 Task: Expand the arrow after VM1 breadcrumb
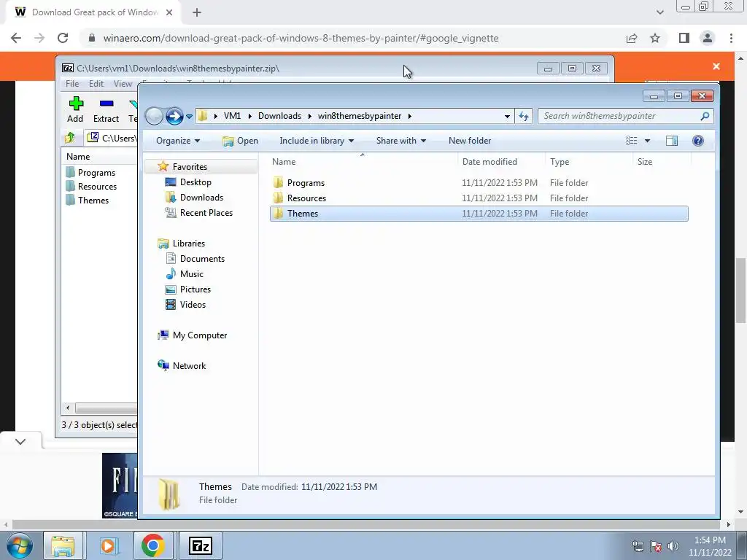[x=249, y=116]
